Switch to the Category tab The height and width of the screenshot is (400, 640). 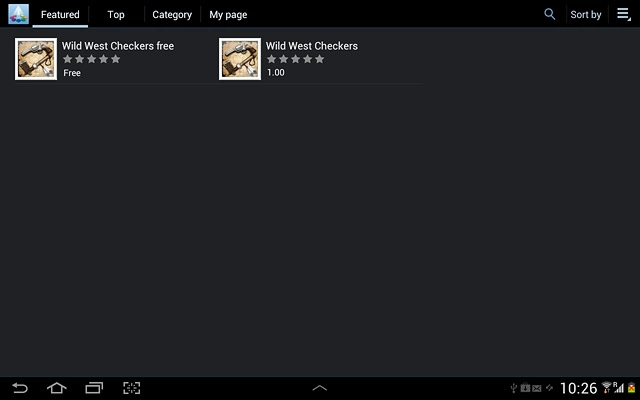[x=172, y=15]
